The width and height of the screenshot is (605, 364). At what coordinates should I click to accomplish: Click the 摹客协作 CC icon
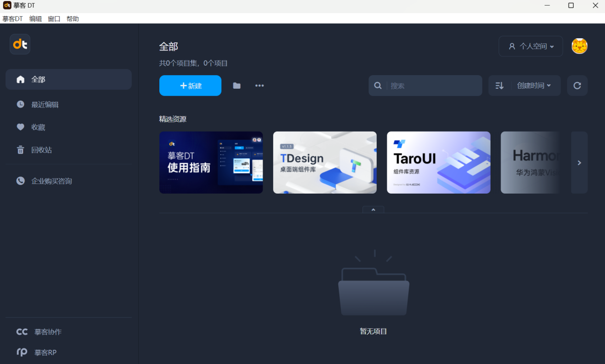(x=22, y=332)
